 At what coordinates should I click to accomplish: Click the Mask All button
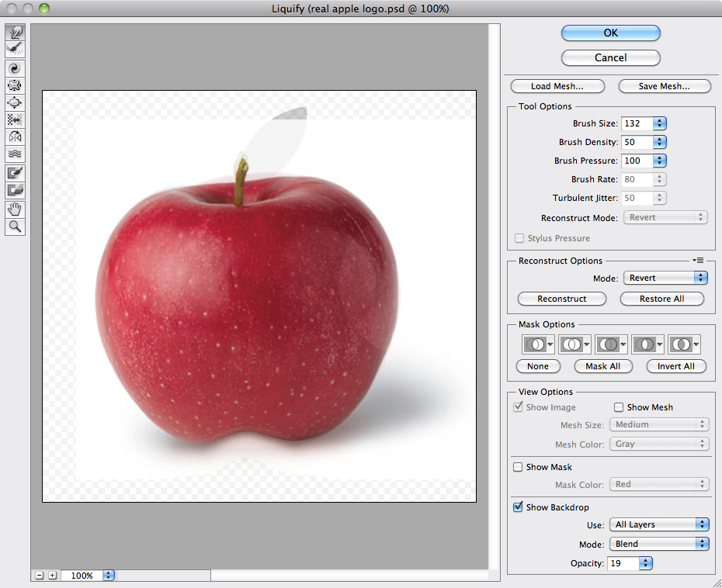pos(602,366)
